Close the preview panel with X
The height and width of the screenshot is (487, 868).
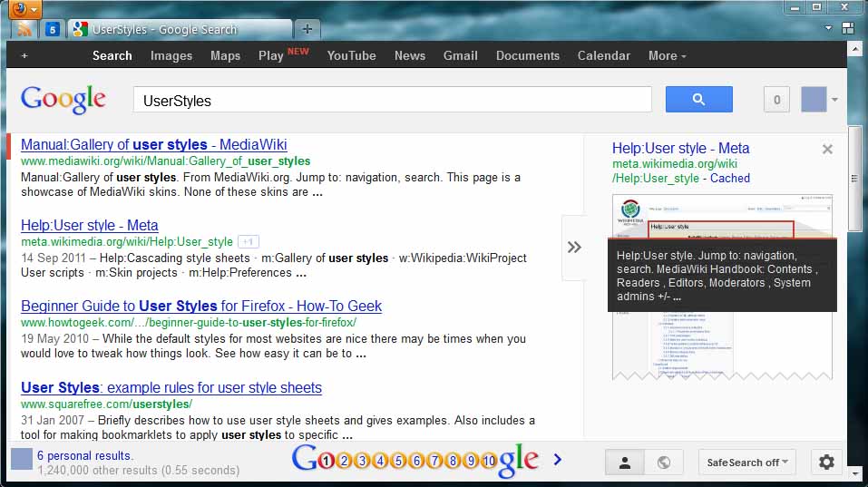827,150
